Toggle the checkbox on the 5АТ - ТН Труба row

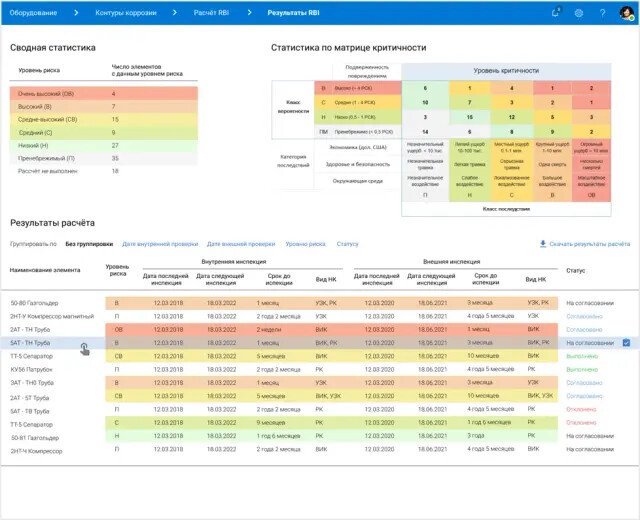626,343
